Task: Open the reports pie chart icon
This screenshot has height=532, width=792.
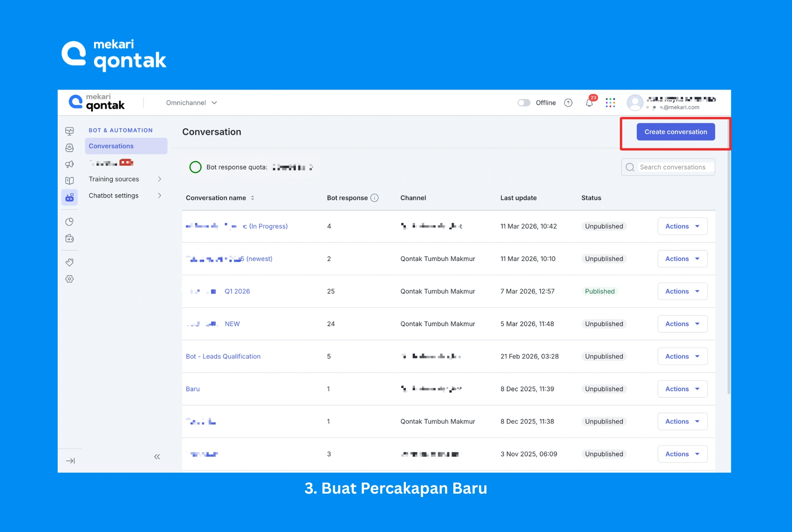Action: pos(70,221)
